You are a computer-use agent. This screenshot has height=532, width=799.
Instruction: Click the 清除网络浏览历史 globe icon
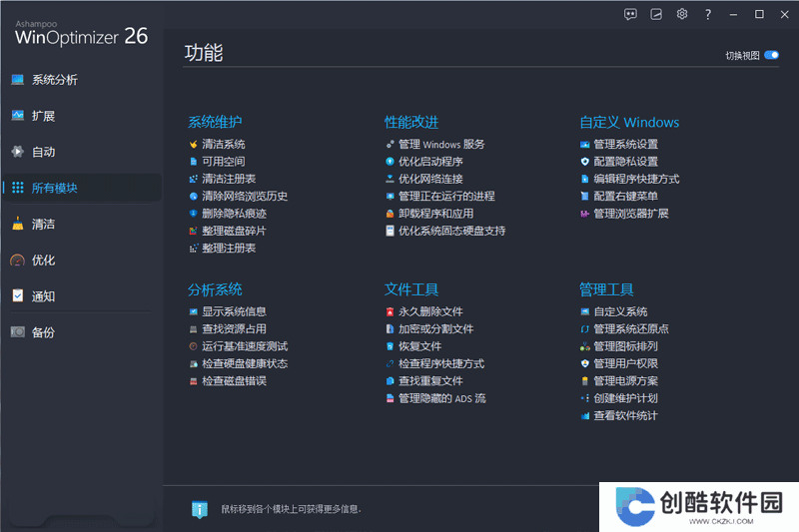[193, 196]
